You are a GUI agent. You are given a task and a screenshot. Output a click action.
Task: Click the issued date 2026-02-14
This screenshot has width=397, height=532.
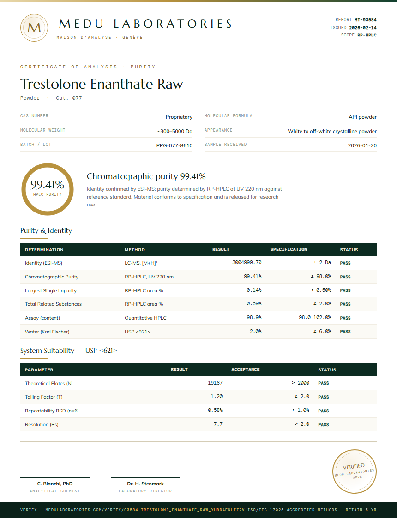[363, 28]
